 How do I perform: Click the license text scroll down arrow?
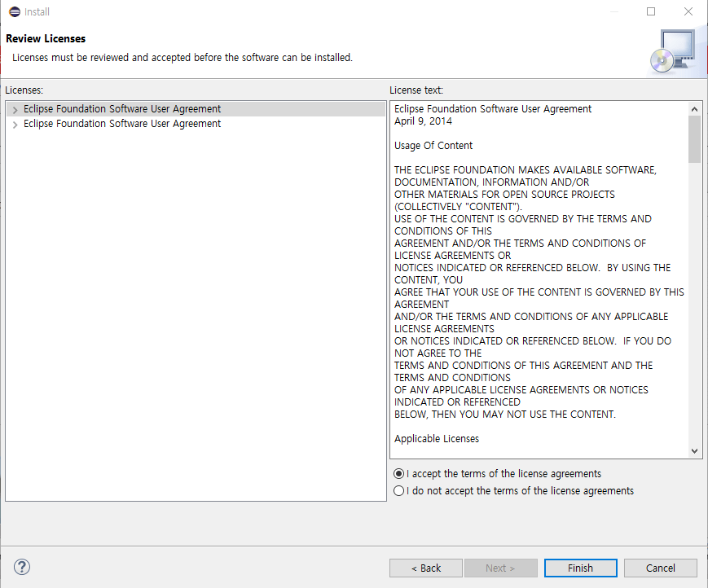(694, 450)
